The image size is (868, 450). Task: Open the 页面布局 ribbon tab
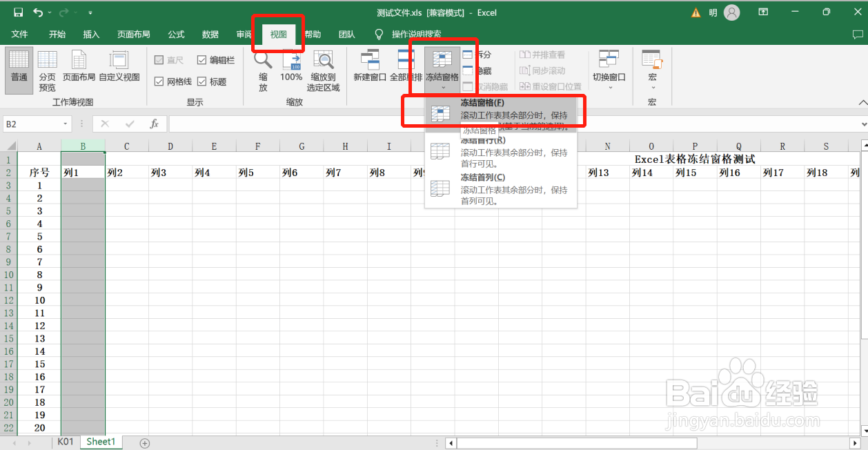134,35
